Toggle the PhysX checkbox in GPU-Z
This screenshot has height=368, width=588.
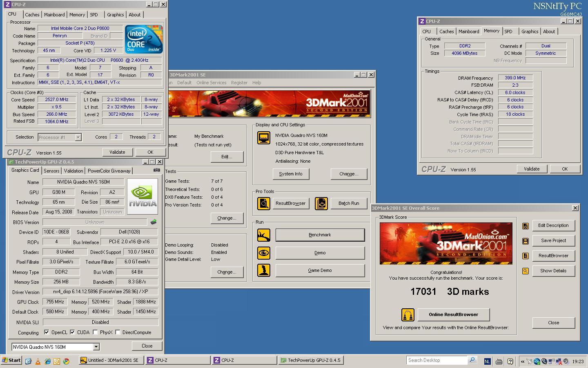[x=95, y=332]
